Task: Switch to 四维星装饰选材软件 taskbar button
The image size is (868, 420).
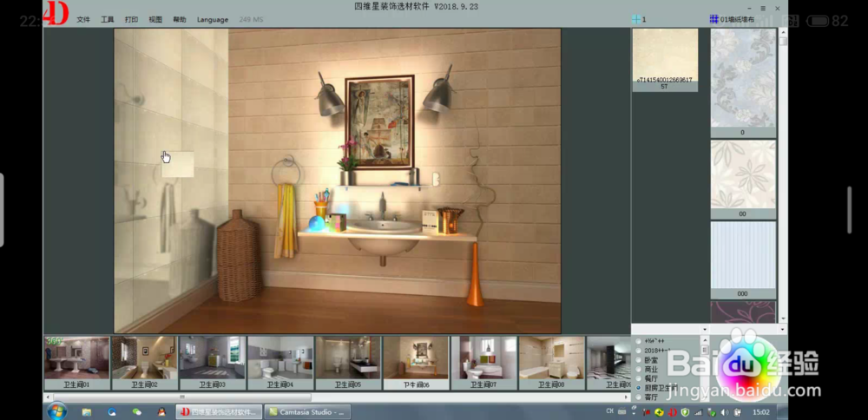Action: (219, 412)
